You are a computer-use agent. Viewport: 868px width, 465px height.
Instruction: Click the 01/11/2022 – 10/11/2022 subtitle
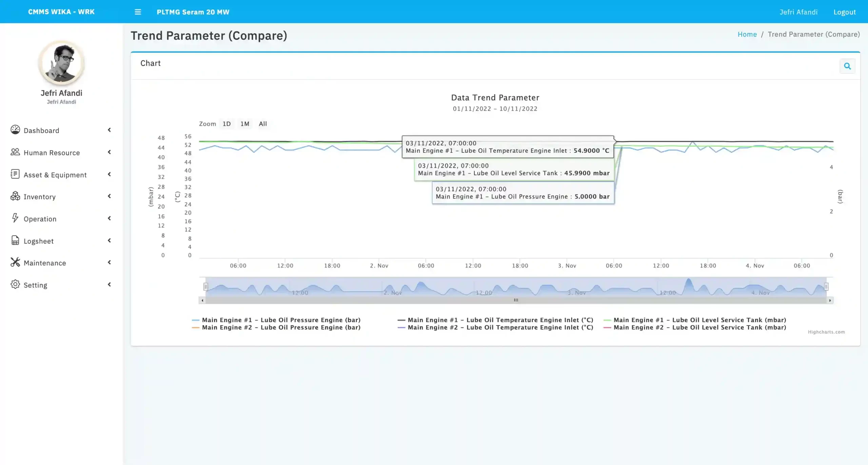tap(495, 109)
